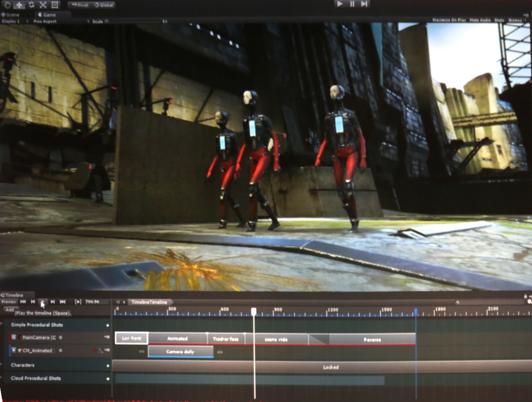
Task: Go to the end of the timeline
Action: [63, 302]
